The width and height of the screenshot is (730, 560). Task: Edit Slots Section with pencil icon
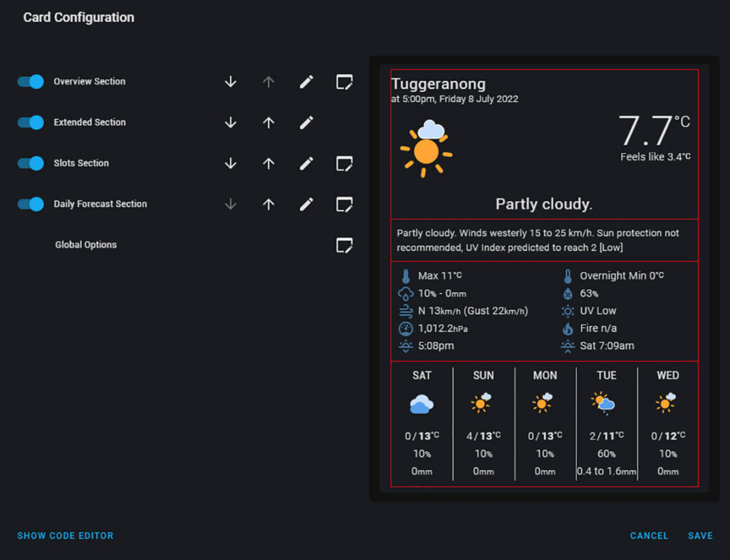click(307, 163)
